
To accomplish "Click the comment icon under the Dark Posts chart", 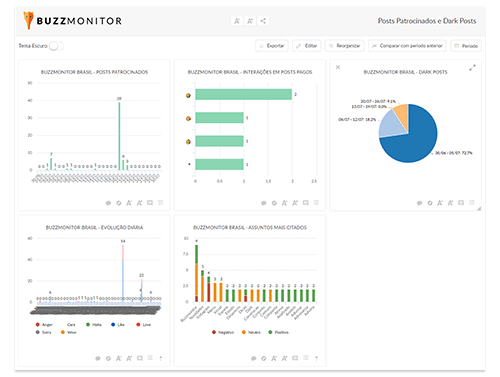I will [419, 203].
